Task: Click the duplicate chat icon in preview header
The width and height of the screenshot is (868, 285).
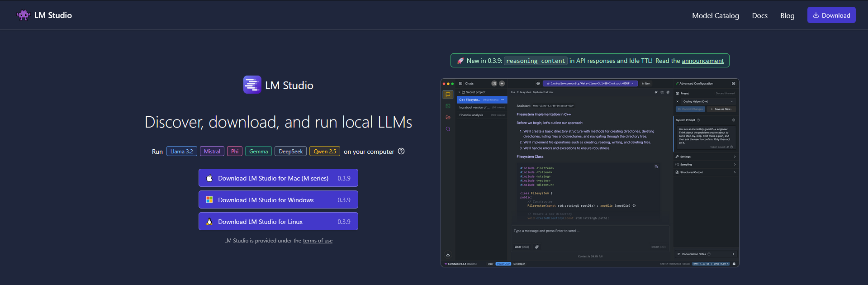Action: point(668,92)
